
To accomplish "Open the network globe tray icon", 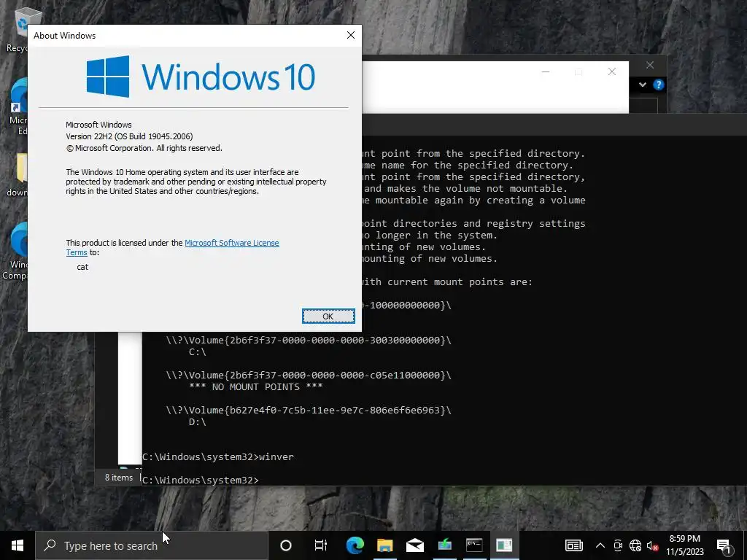I will tap(635, 545).
